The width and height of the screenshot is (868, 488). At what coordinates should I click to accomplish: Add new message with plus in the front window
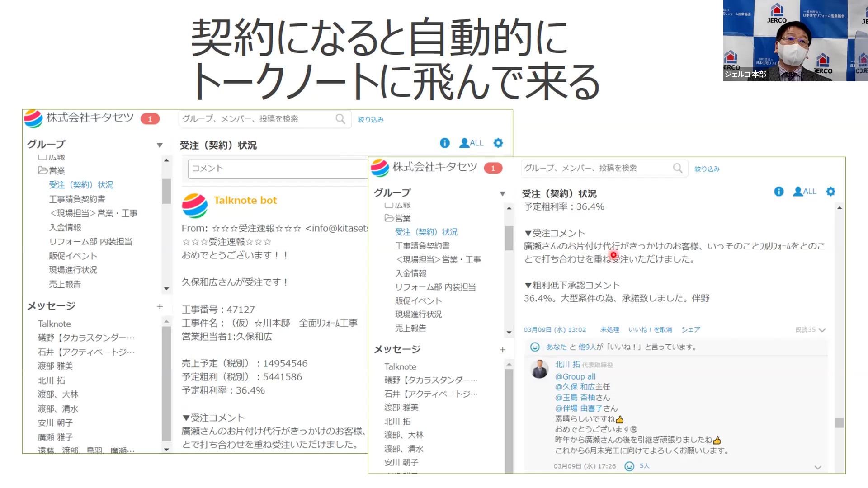(x=502, y=350)
